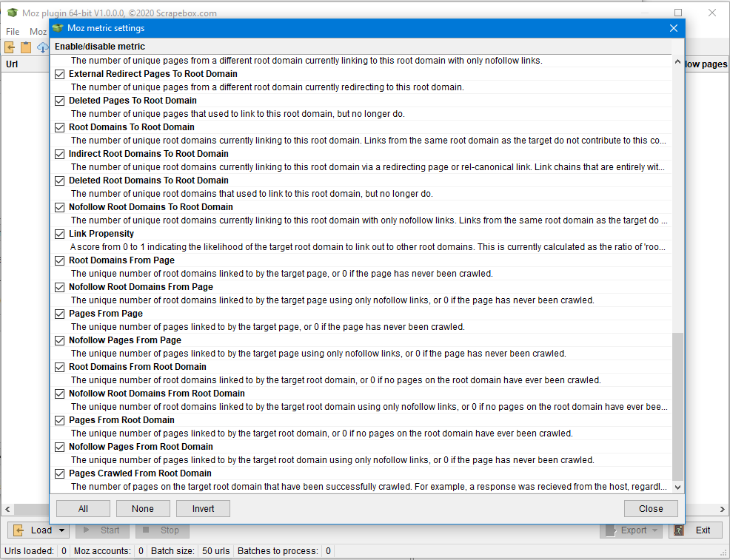Viewport: 730px width, 560px height.
Task: Close the Moz metric settings dialog with X
Action: [674, 28]
